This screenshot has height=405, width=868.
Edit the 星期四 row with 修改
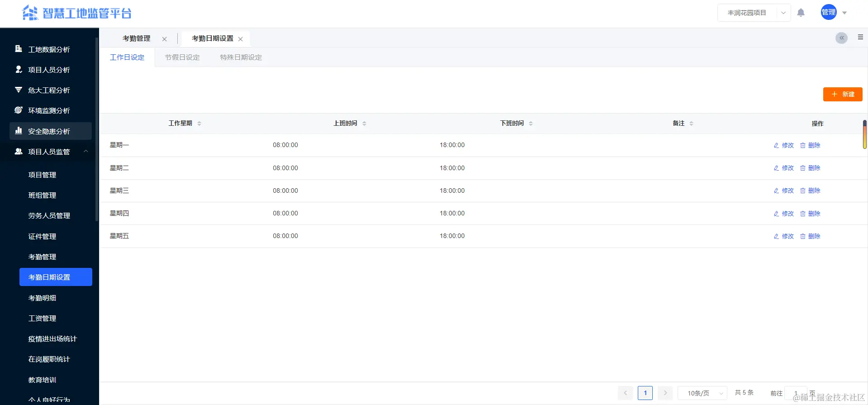[x=784, y=214]
